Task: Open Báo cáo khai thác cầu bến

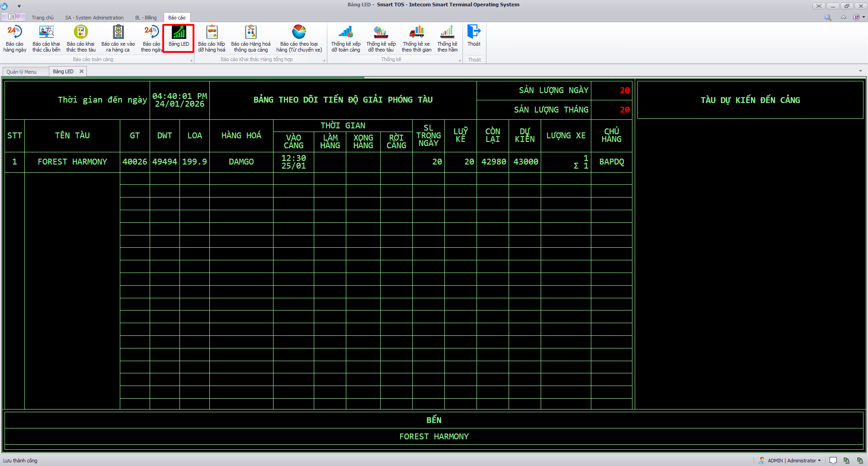Action: click(46, 38)
